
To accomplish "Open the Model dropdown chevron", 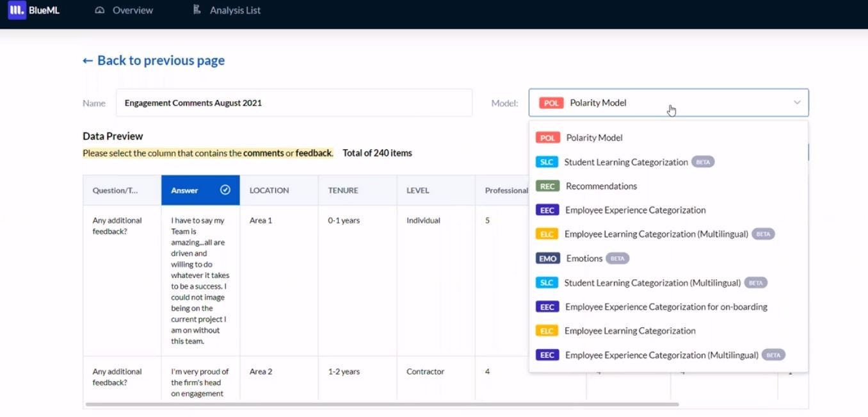I will point(797,102).
